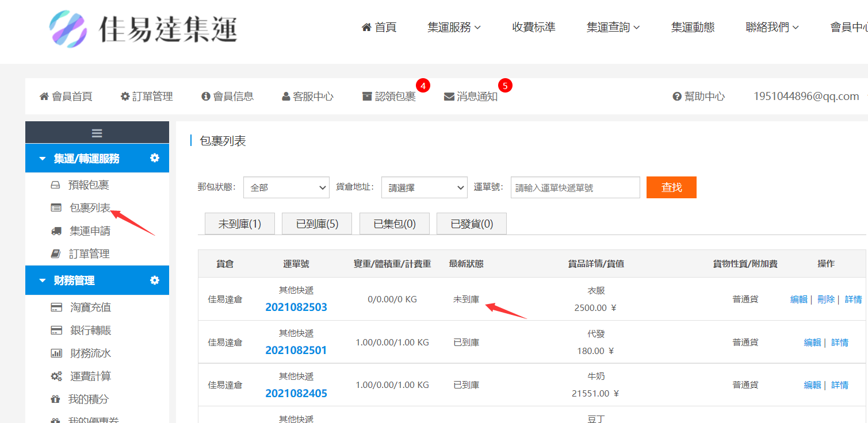
Task: Click the red 5 badge on 消息通知
Action: click(x=505, y=86)
